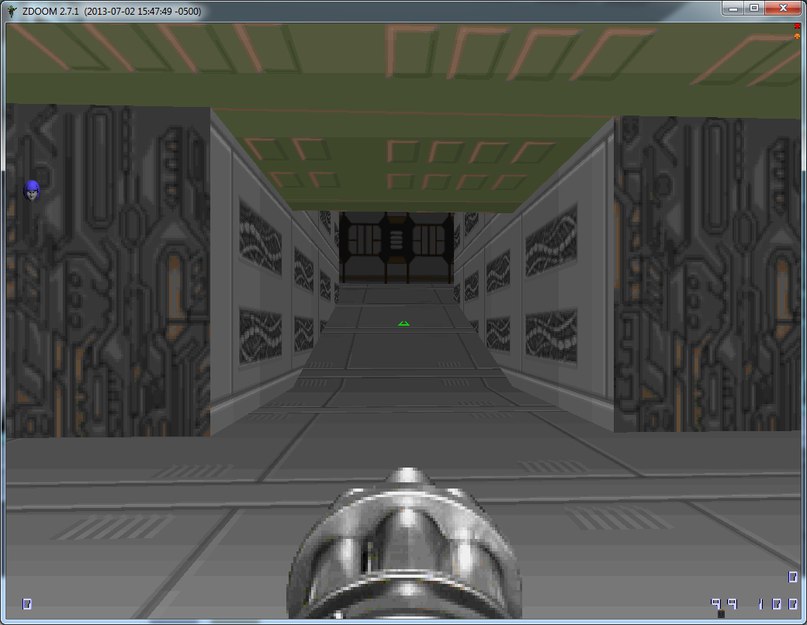Click the ZDoom icon in the title bar
The image size is (807, 625).
12,11
